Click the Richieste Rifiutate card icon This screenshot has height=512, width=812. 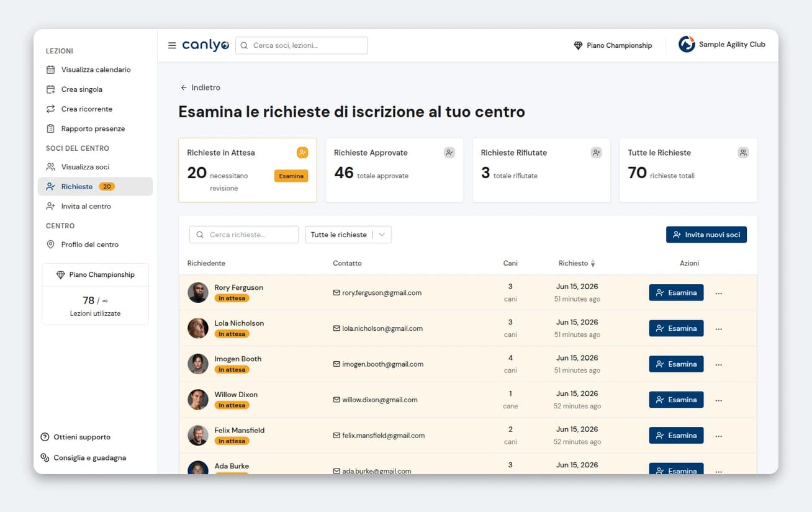click(597, 153)
